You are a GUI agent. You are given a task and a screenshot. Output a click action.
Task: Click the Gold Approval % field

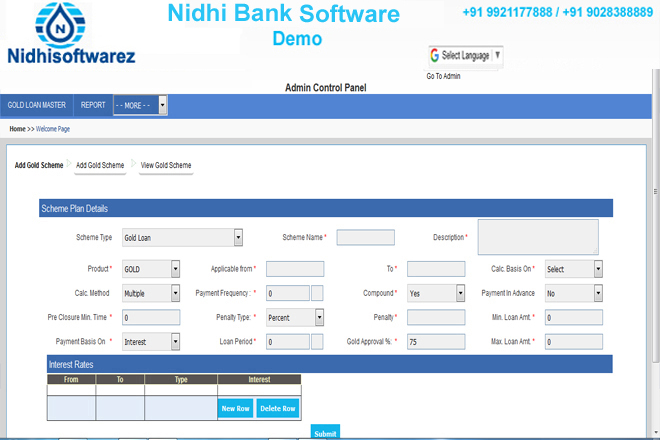point(436,342)
